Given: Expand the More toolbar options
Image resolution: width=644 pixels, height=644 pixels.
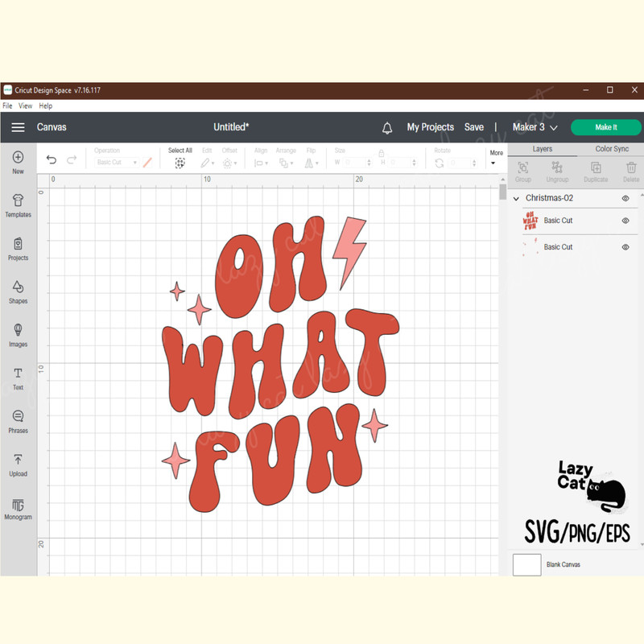Looking at the screenshot, I should tap(496, 157).
